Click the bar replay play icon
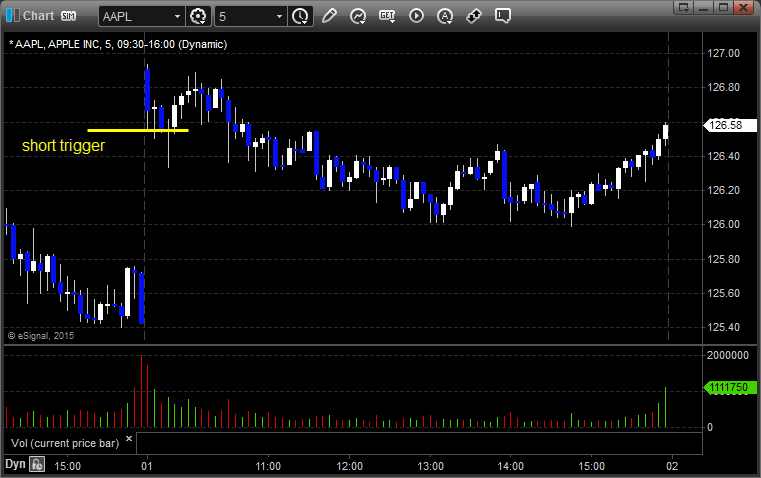 coord(416,16)
